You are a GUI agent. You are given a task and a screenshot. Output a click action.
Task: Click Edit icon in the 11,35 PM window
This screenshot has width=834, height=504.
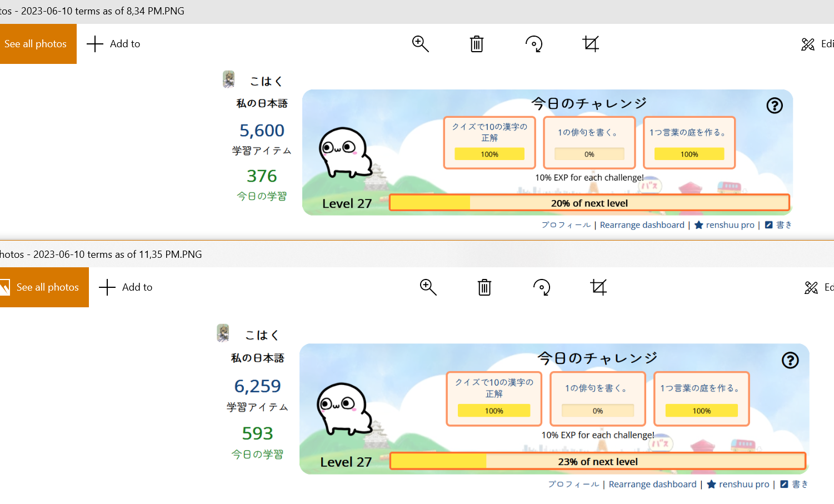pyautogui.click(x=811, y=287)
